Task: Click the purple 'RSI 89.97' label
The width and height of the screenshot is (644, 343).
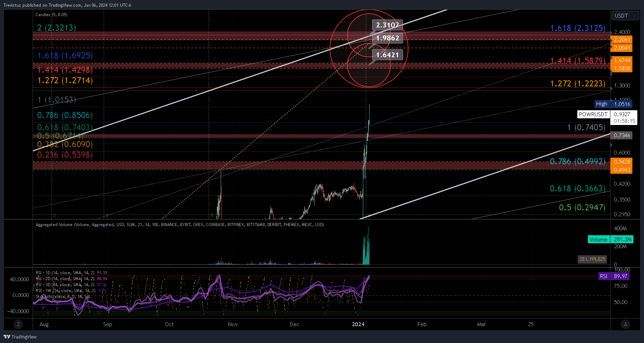Action: (x=614, y=276)
